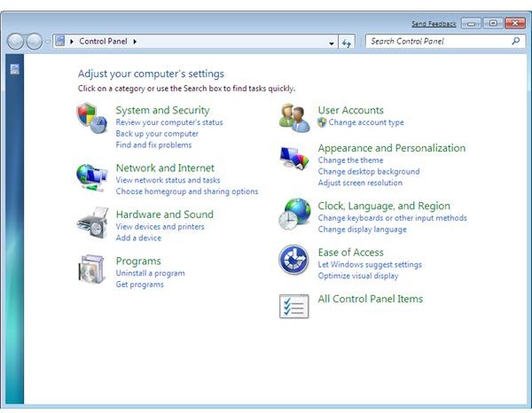Viewport: 532px width, 413px height.
Task: Click the refresh button beside address bar
Action: [347, 42]
